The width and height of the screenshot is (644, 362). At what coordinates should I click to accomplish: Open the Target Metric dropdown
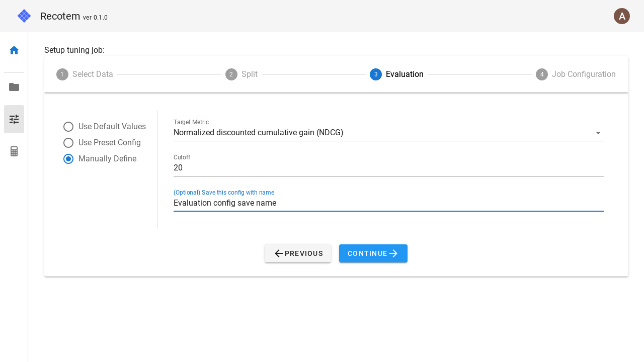389,133
